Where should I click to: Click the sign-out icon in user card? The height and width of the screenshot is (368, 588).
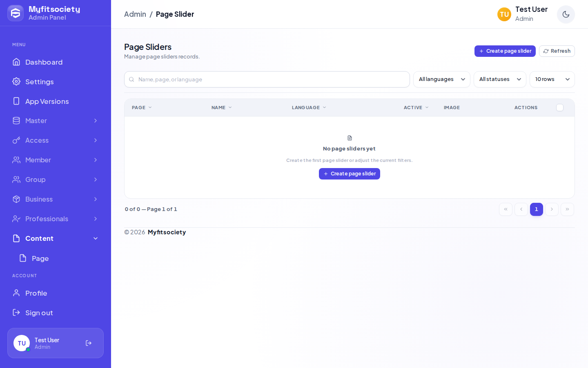tap(89, 343)
